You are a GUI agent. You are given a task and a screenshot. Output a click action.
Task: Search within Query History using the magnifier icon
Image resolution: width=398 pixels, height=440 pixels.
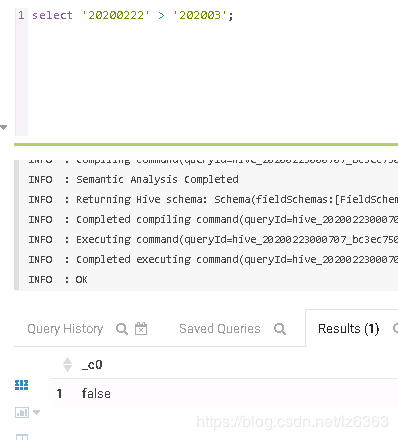tap(122, 329)
